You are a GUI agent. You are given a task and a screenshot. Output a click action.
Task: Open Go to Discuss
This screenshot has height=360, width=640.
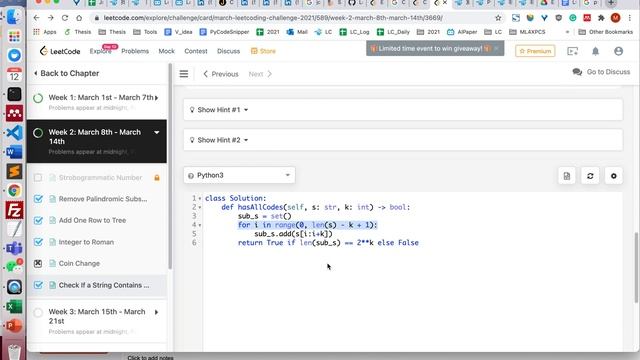click(x=601, y=72)
